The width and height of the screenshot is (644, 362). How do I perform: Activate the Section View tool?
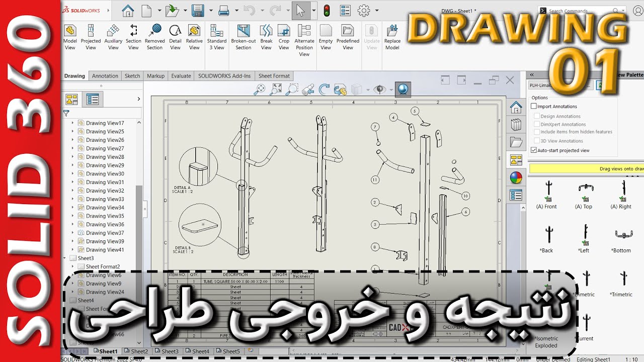(133, 38)
